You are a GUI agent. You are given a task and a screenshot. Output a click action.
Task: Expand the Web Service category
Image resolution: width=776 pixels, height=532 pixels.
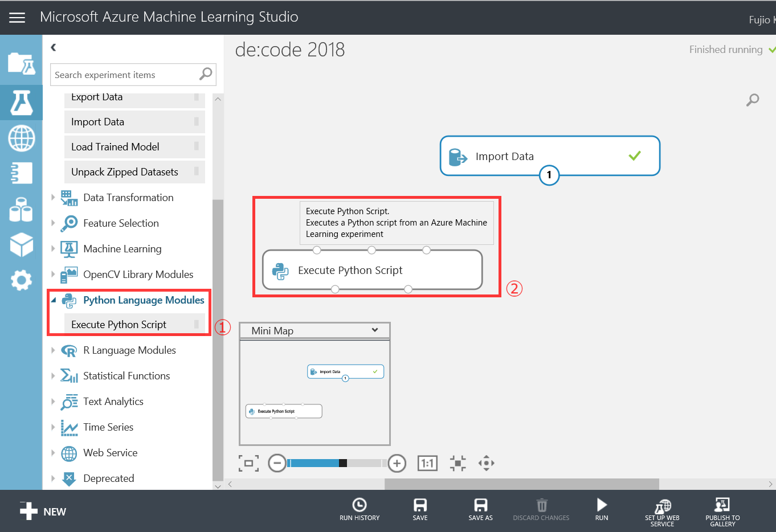tap(54, 453)
